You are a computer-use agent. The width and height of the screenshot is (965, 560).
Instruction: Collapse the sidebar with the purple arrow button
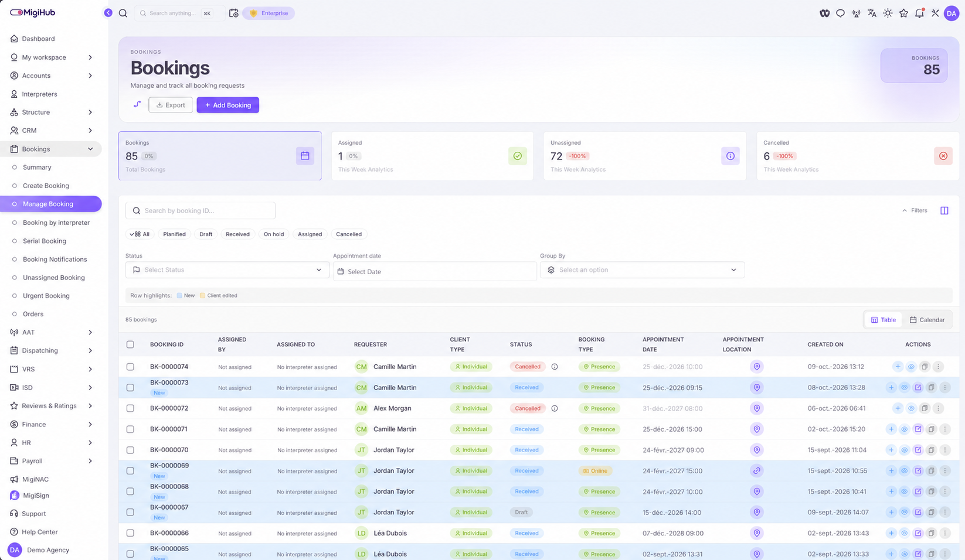pos(108,13)
